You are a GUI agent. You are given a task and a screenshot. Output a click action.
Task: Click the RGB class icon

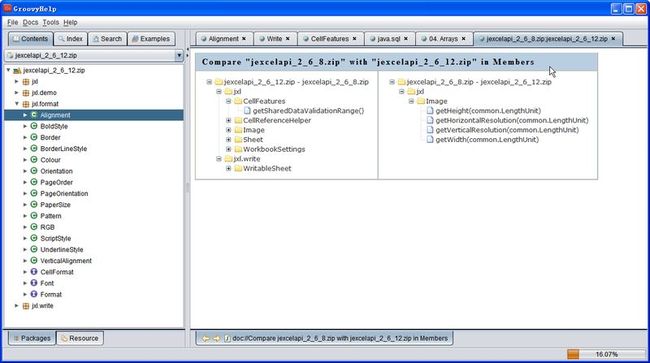(x=34, y=227)
